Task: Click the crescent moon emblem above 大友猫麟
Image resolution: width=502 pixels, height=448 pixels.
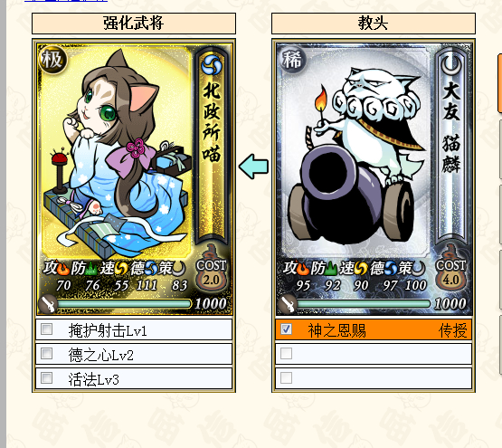Action: 451,63
